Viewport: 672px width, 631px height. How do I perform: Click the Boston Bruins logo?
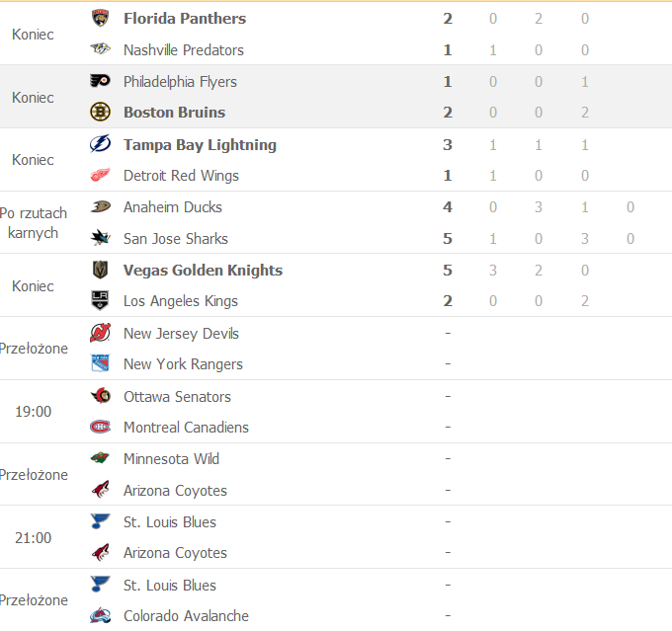(x=100, y=113)
